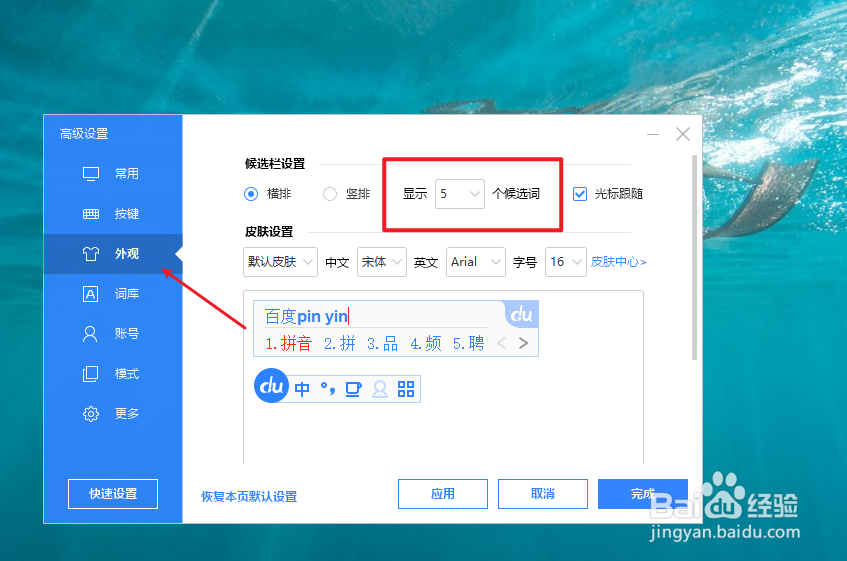Click the soft keyboard icon on status bar
Screen dimensions: 847x561
pos(353,389)
